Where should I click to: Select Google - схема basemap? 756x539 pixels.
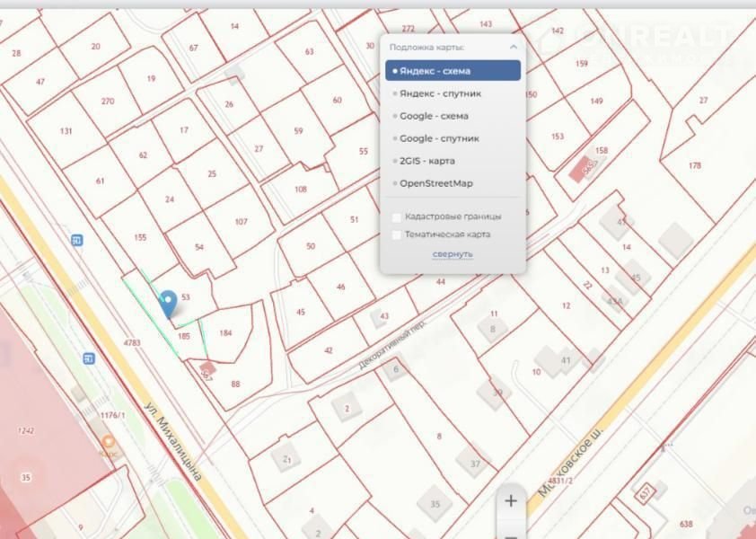[x=434, y=116]
